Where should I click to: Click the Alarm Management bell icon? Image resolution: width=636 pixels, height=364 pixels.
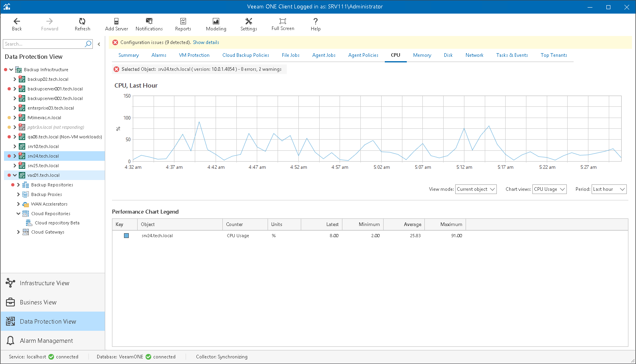(x=10, y=341)
